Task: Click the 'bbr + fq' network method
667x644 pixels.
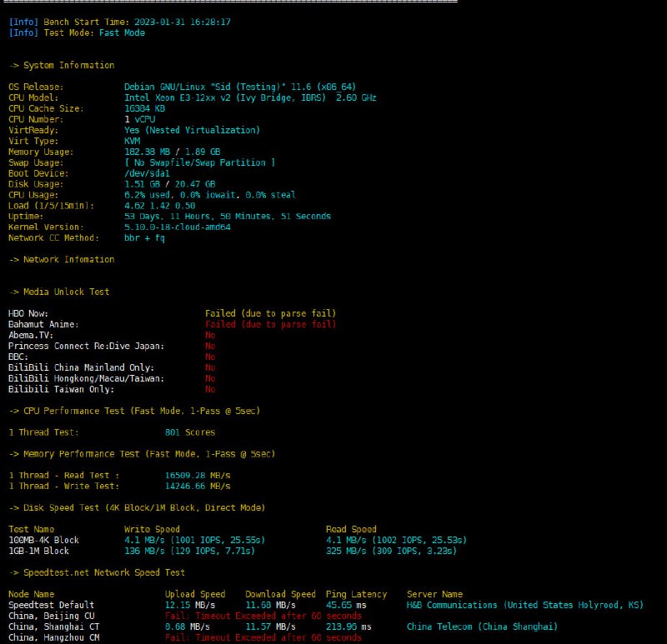Action: coord(144,238)
